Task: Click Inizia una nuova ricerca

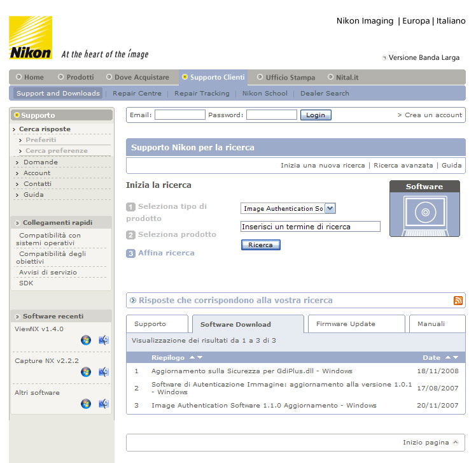Action: 323,166
